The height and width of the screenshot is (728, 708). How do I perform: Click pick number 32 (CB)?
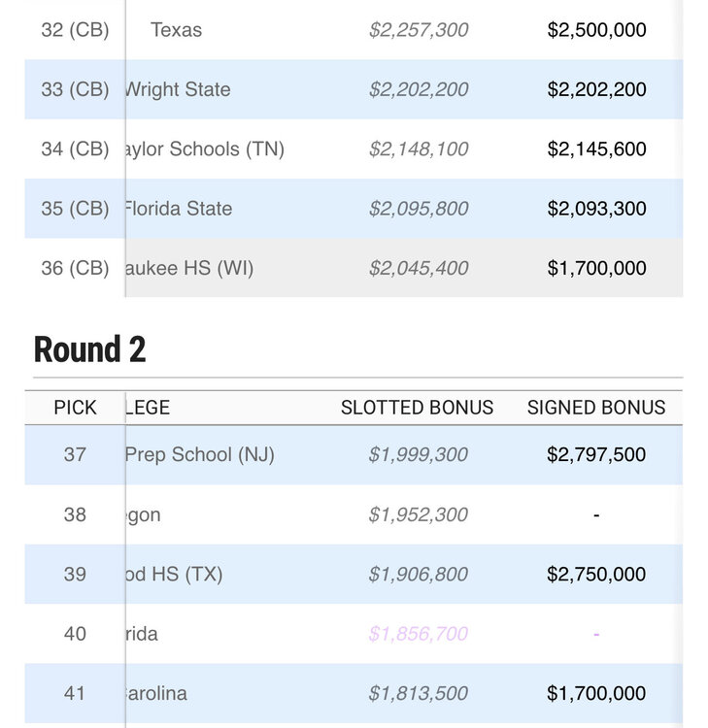(75, 30)
